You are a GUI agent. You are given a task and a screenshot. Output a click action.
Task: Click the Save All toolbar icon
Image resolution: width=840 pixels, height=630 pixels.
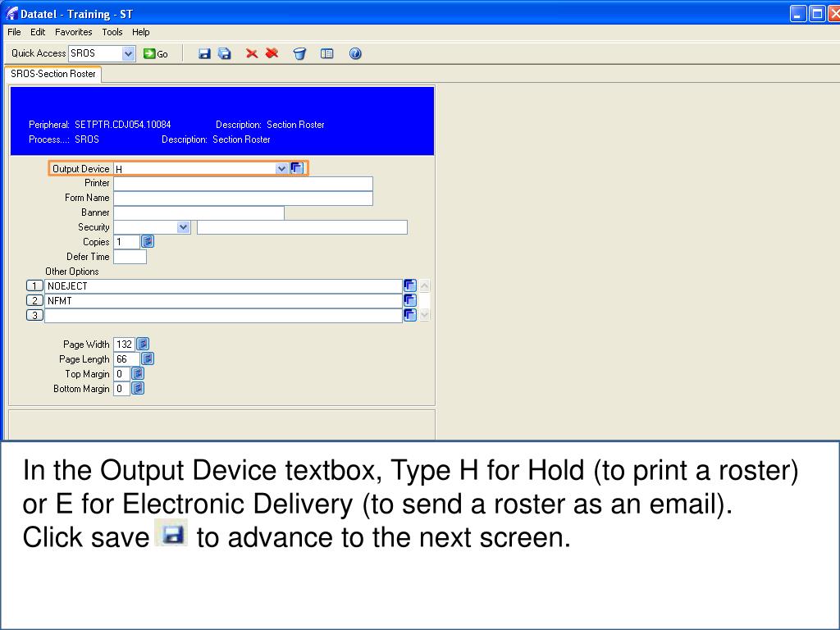click(x=225, y=53)
